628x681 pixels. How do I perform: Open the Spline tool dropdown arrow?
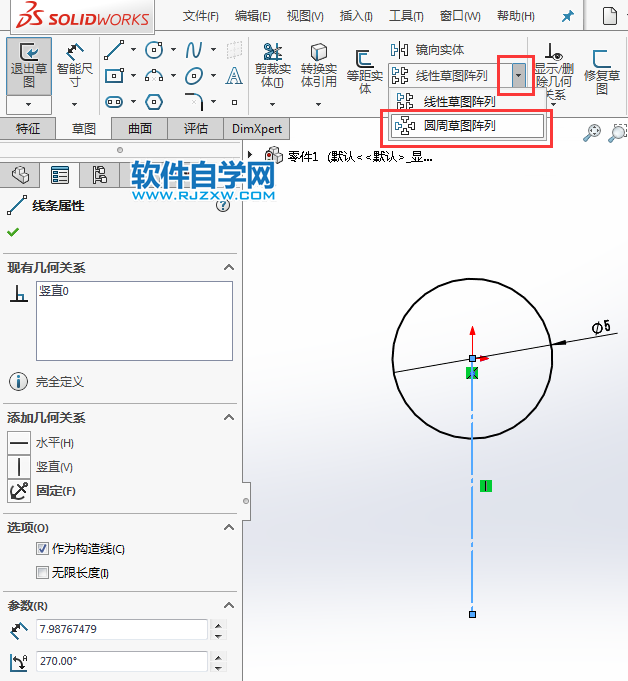(213, 50)
